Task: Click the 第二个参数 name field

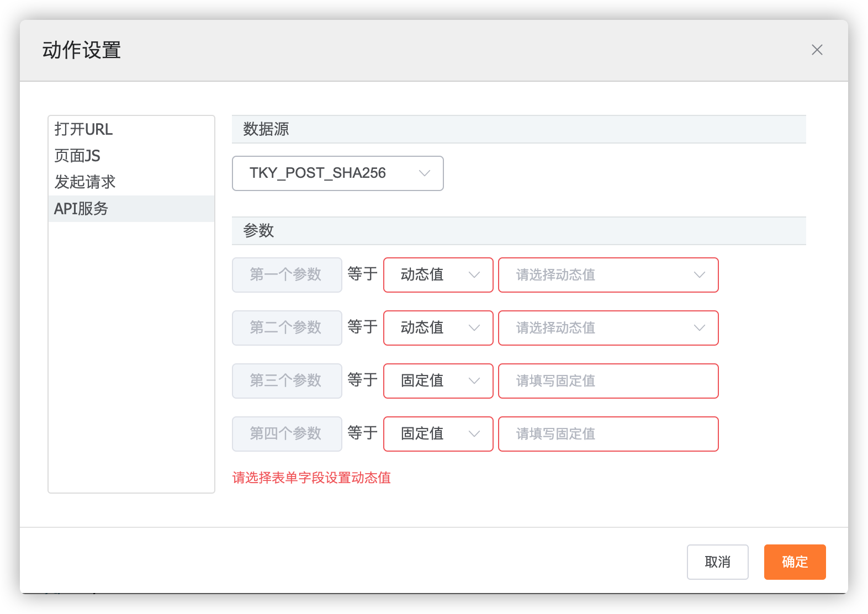Action: click(x=287, y=328)
